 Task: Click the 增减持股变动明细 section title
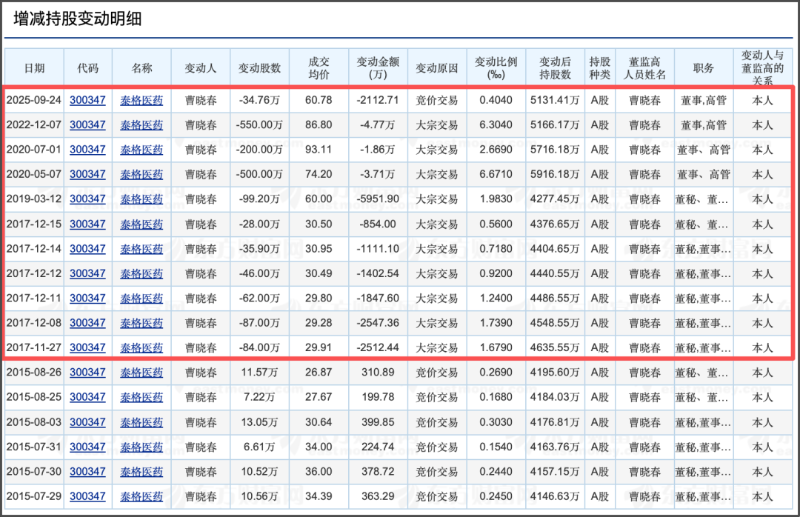(x=78, y=19)
